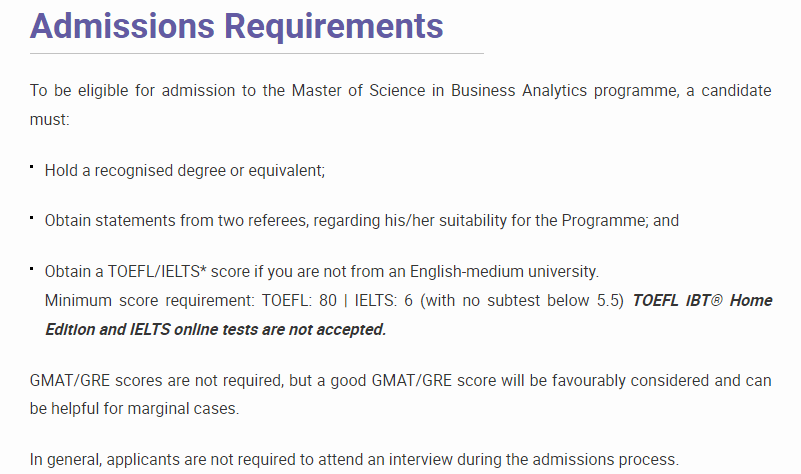This screenshot has width=801, height=474.
Task: Click 'TOEFL: 80' score text
Action: click(299, 300)
